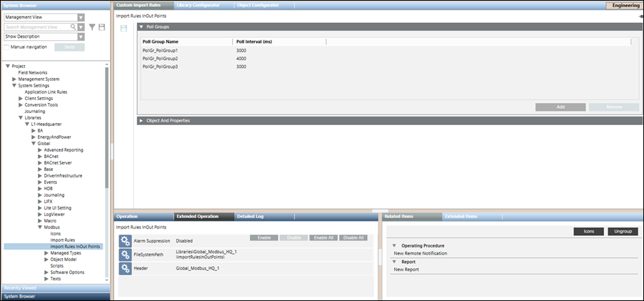
Task: Click the Alarm Suppression gear icon
Action: point(125,241)
